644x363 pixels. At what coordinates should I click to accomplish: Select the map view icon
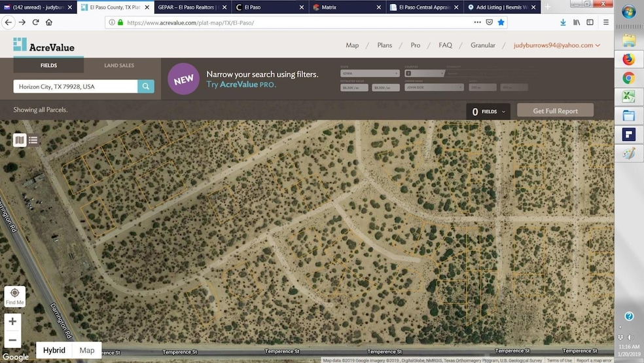[20, 140]
